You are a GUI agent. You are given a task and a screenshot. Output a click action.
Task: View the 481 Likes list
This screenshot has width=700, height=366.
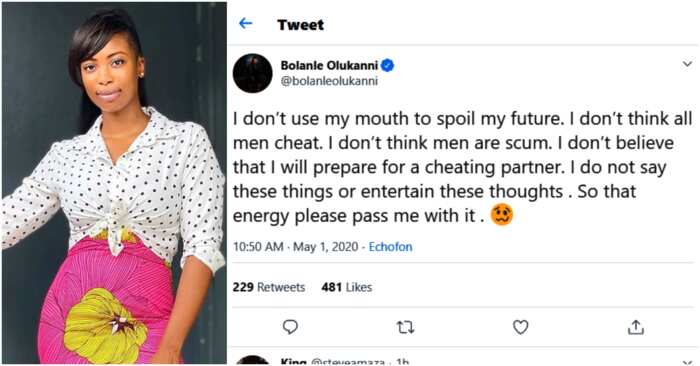click(346, 287)
